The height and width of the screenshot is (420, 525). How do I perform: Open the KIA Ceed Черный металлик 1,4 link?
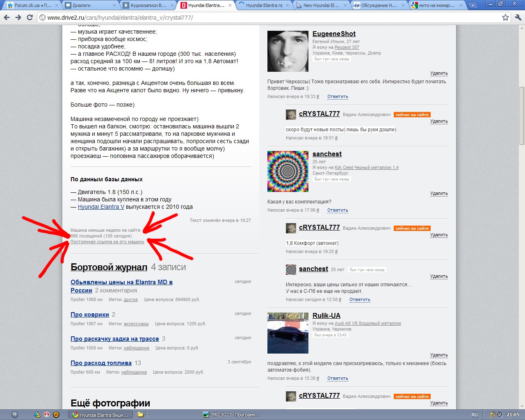click(367, 167)
